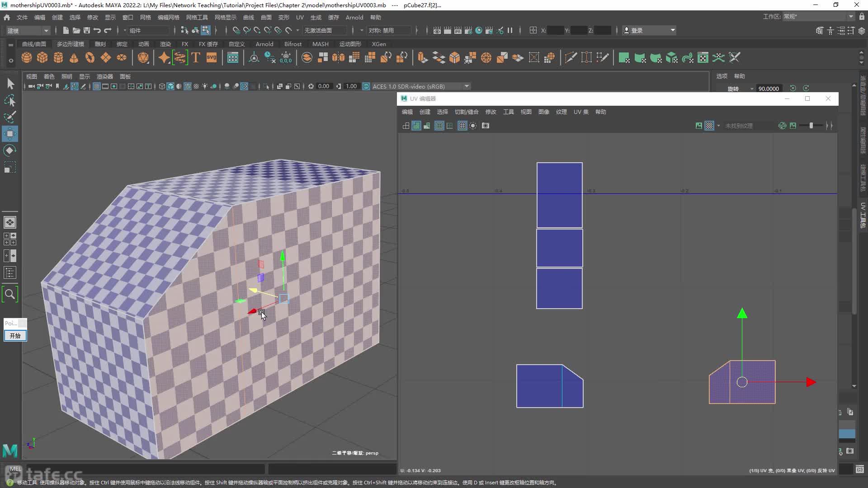Switch to the 多边形建模 shelf tab

[71, 44]
